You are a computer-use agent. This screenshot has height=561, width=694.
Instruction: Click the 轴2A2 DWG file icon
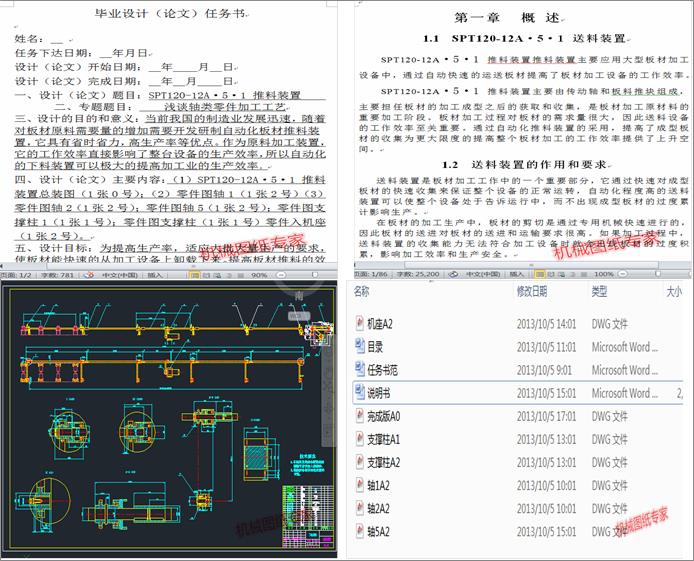pos(359,508)
